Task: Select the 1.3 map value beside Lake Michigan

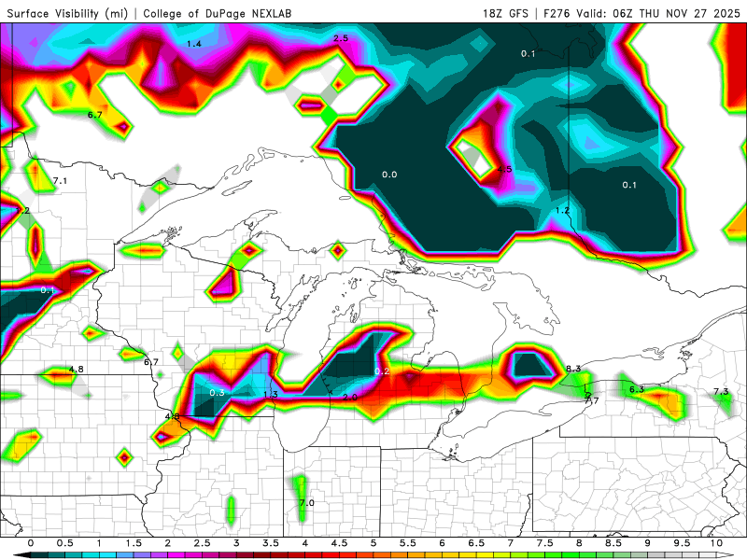Action: pyautogui.click(x=271, y=394)
